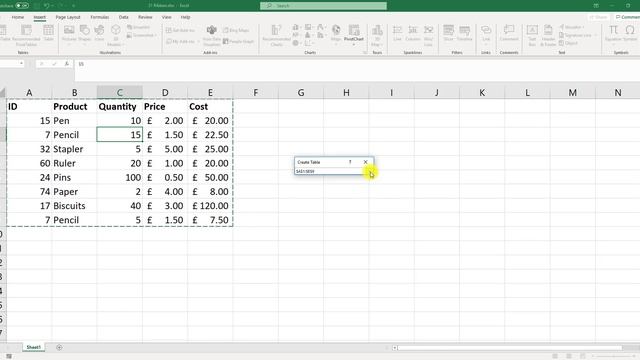Click the Table icon in Tables group
Screen dimensions: 640x360
click(49, 33)
